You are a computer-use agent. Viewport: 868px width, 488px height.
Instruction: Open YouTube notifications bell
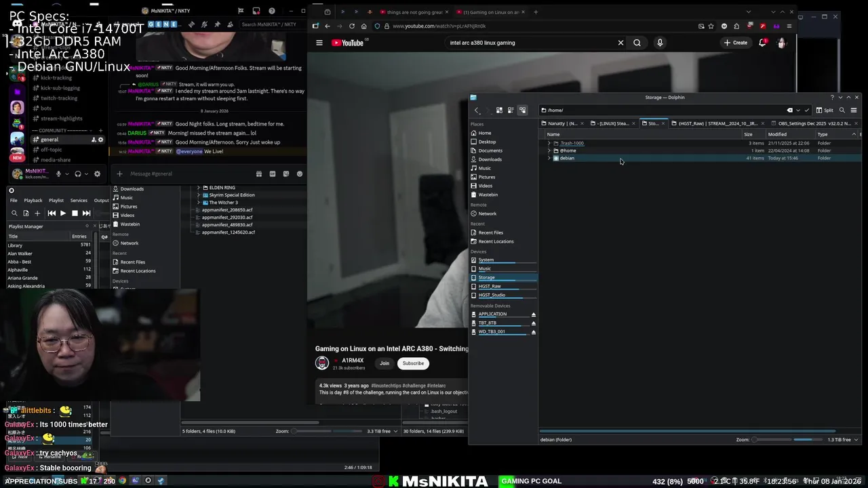tap(762, 43)
